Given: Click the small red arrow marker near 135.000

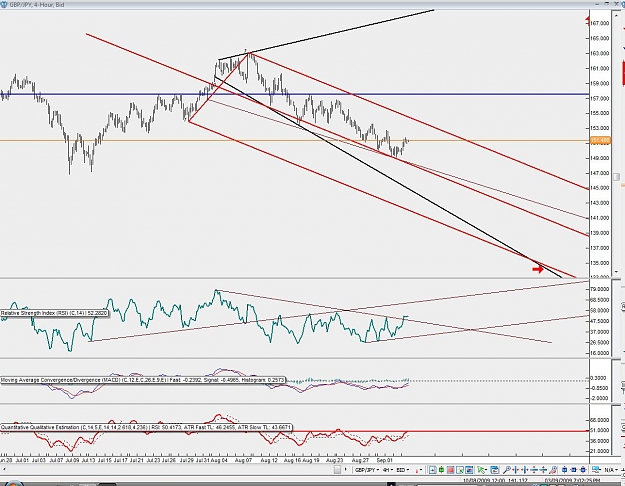Looking at the screenshot, I should 538,270.
